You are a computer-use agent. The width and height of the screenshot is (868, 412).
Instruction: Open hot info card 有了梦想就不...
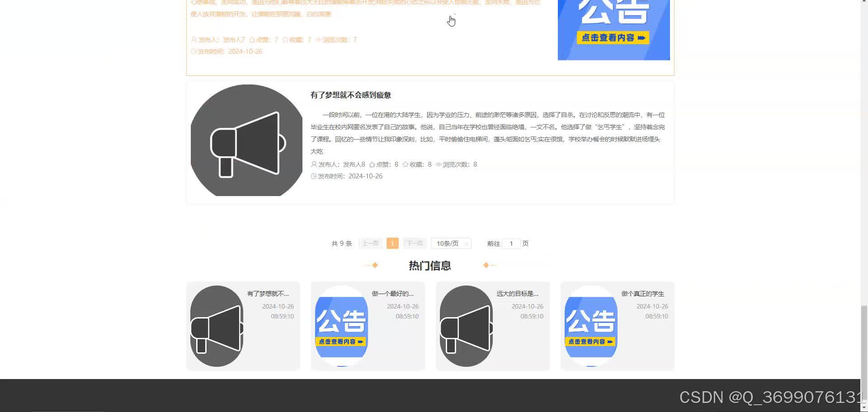click(x=243, y=326)
